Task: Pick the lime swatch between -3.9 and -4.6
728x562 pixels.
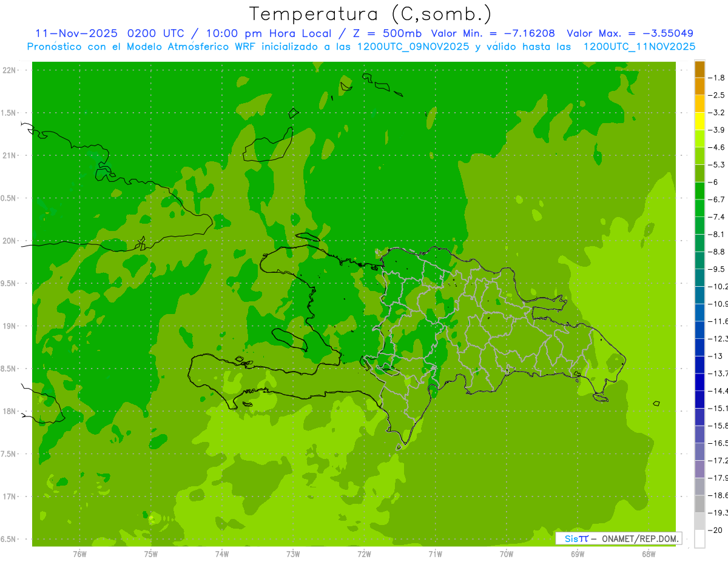Action: (699, 139)
